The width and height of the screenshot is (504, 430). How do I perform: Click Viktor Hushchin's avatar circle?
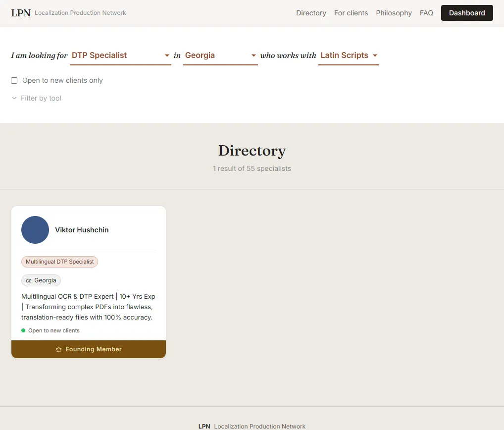pyautogui.click(x=35, y=230)
